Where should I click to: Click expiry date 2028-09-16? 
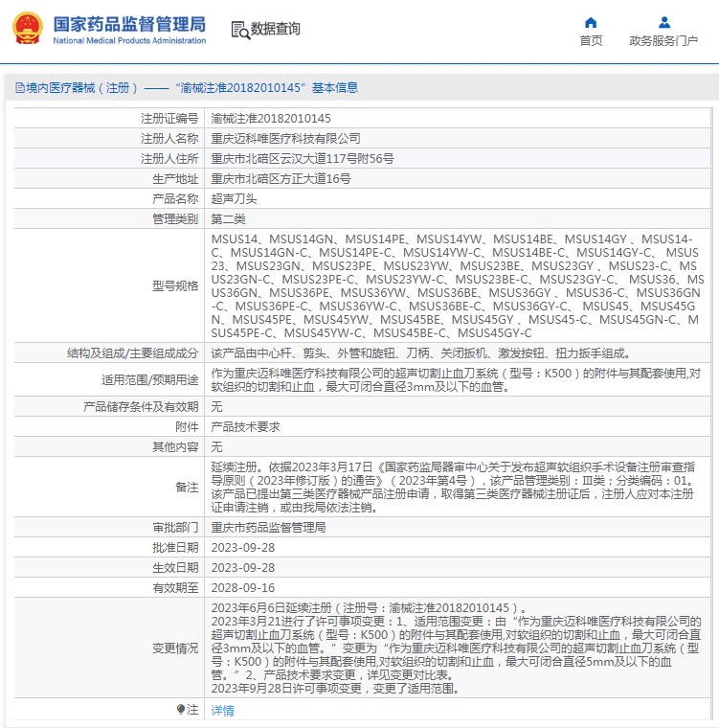[243, 588]
